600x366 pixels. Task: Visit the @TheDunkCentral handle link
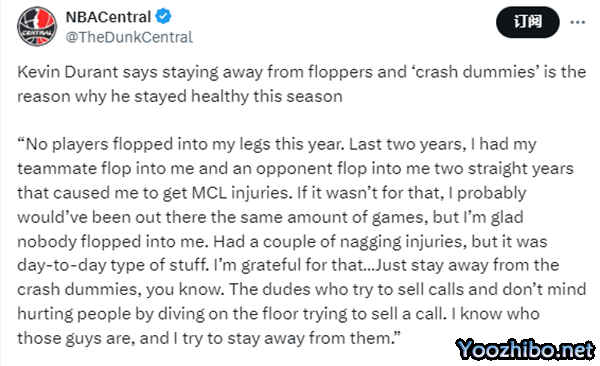pos(129,37)
